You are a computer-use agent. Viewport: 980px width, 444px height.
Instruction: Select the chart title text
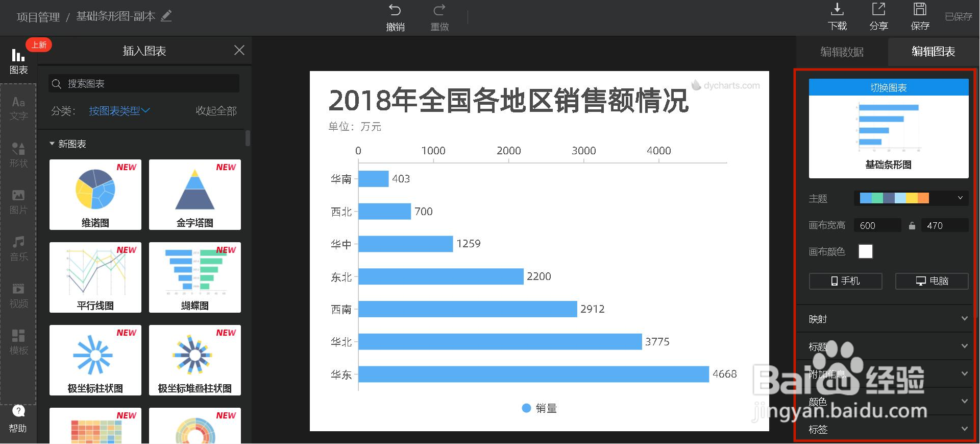point(508,100)
